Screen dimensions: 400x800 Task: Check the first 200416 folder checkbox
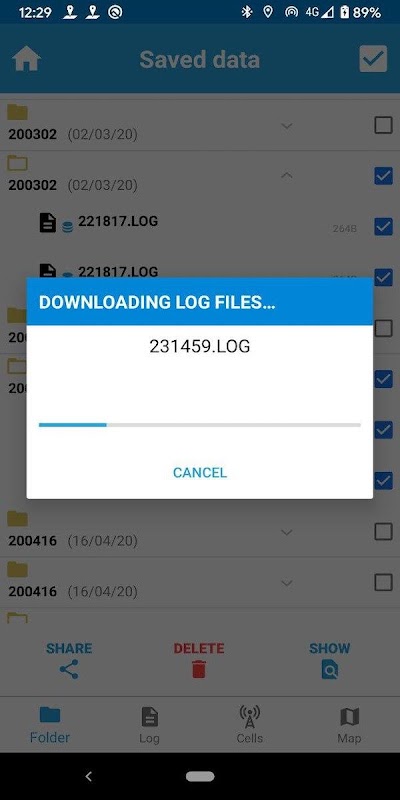click(383, 532)
